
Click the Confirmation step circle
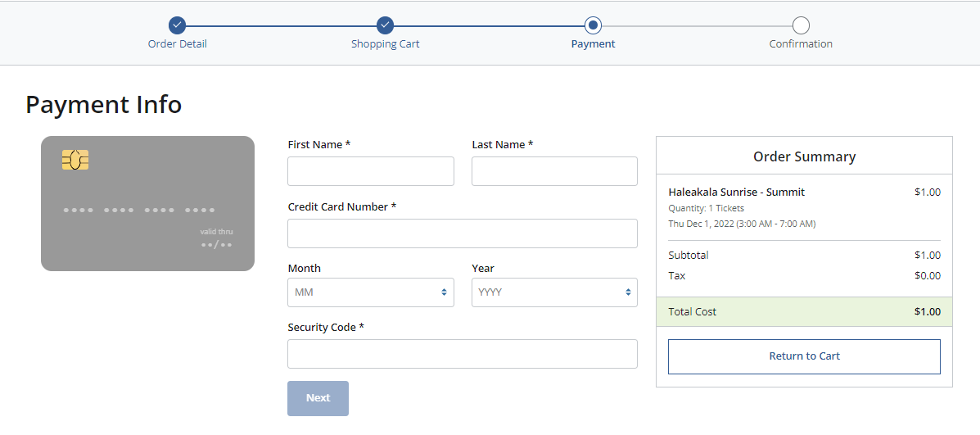[801, 25]
